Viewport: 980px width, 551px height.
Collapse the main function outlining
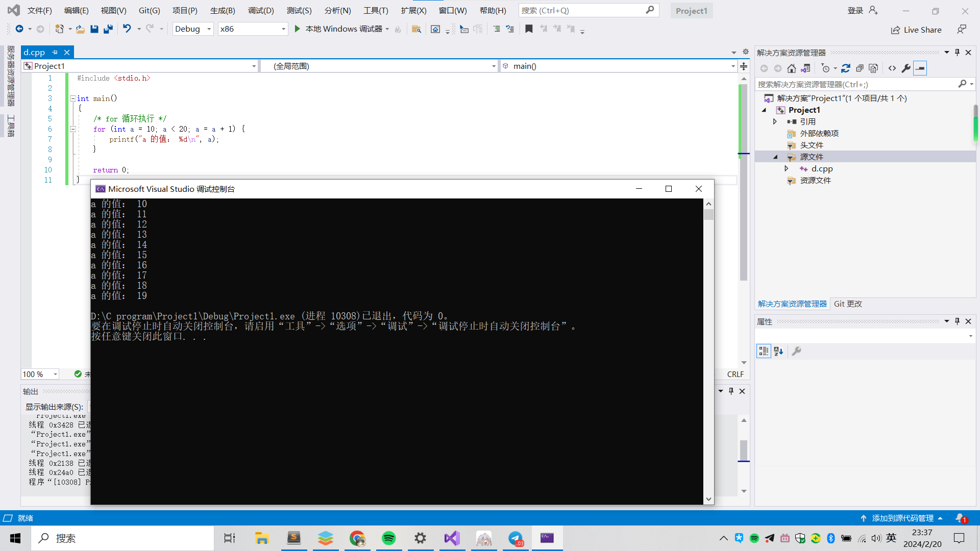click(72, 98)
